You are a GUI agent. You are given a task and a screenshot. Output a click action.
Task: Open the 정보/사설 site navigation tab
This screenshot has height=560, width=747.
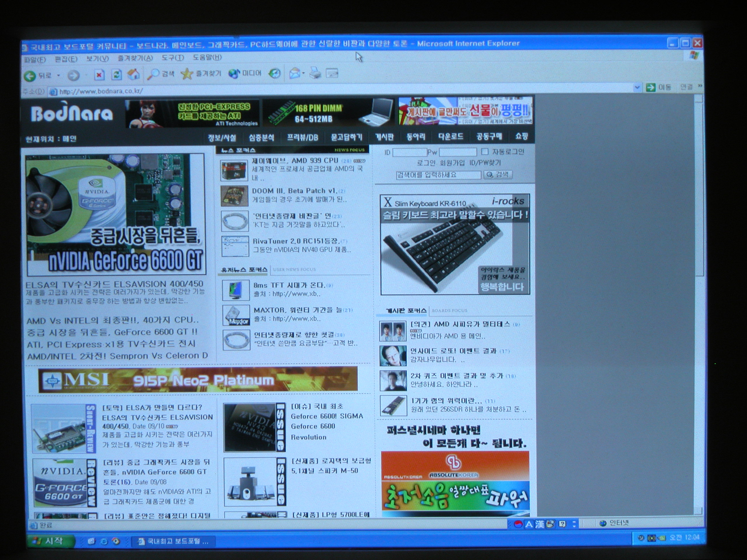pyautogui.click(x=222, y=138)
